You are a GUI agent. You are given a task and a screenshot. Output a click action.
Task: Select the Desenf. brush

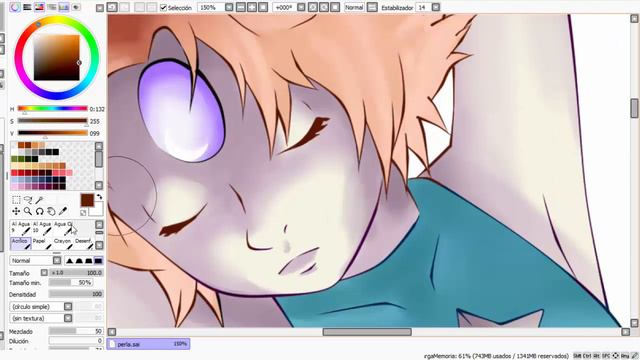pyautogui.click(x=84, y=244)
